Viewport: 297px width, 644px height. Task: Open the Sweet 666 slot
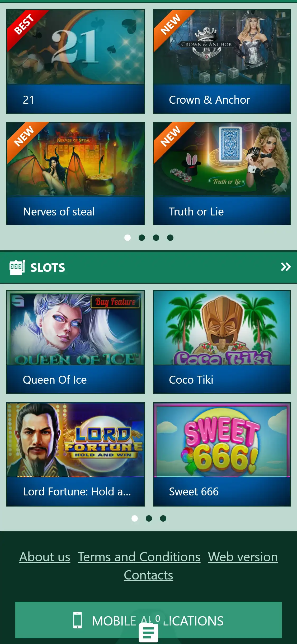[222, 454]
